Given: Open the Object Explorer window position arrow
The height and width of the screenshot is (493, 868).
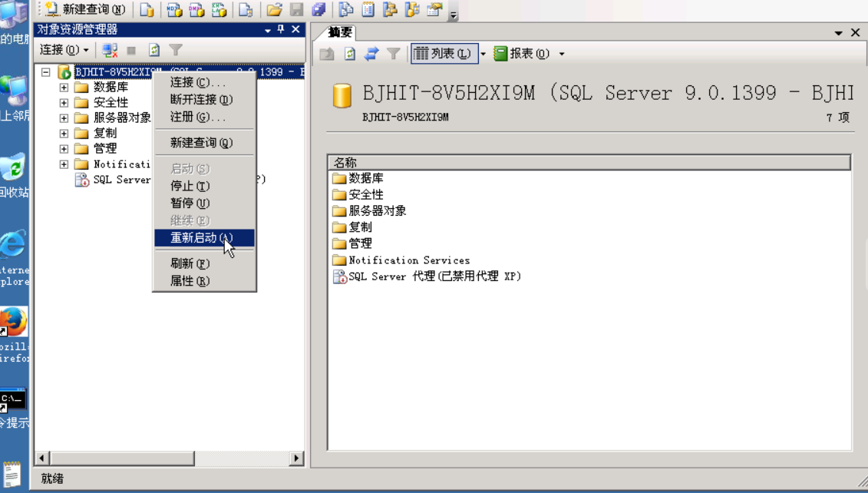Looking at the screenshot, I should 268,30.
